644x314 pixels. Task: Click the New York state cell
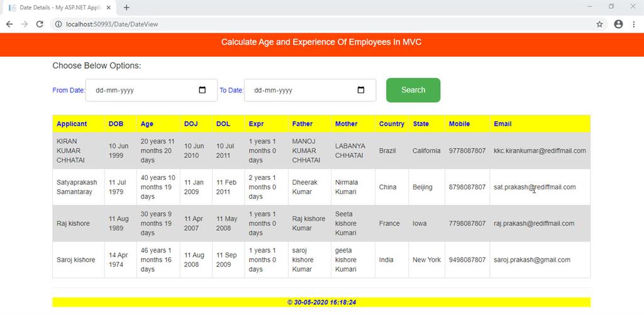426,260
